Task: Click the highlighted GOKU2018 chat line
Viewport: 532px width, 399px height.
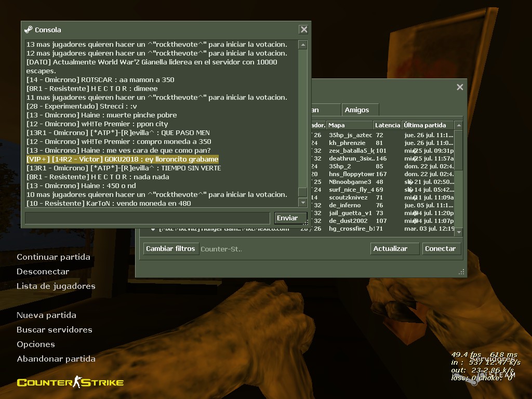Action: point(123,159)
